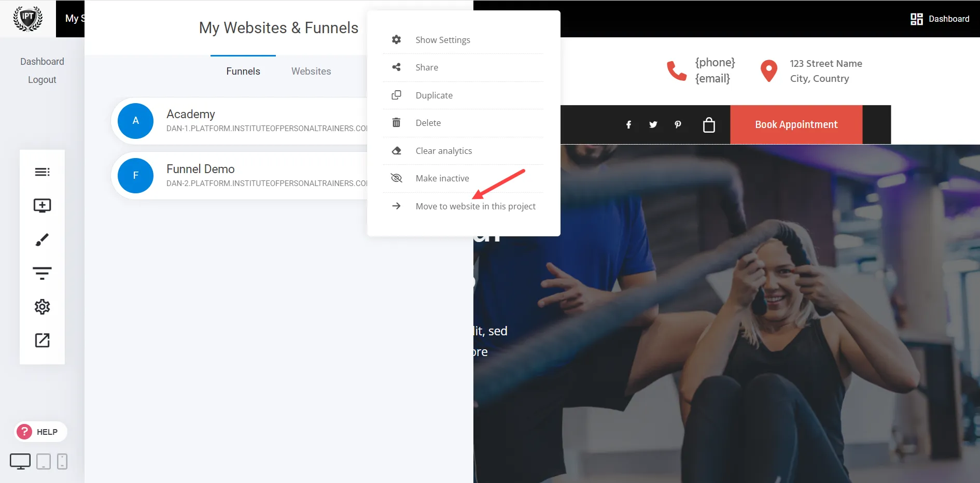980x483 pixels.
Task: Open the shopping bag icon
Action: (x=709, y=125)
